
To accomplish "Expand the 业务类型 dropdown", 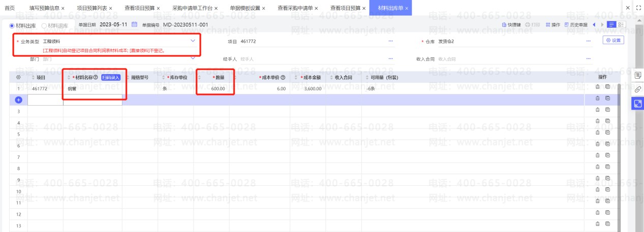I will tap(193, 41).
